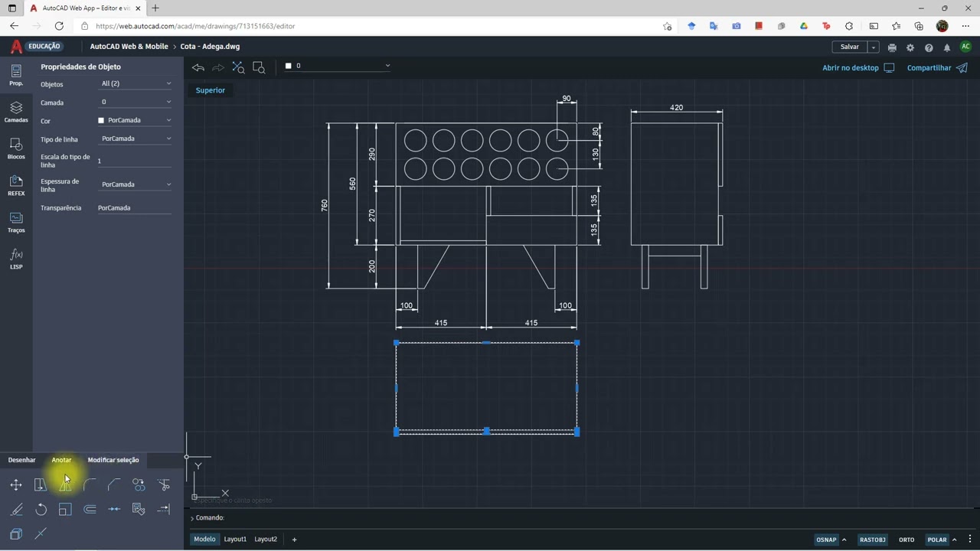Open the help question mark icon
Screen dimensions: 980x551
pyautogui.click(x=929, y=47)
